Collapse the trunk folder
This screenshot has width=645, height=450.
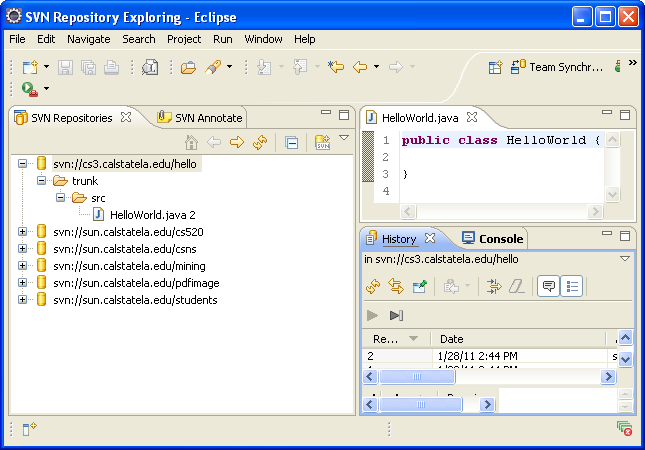(41, 181)
